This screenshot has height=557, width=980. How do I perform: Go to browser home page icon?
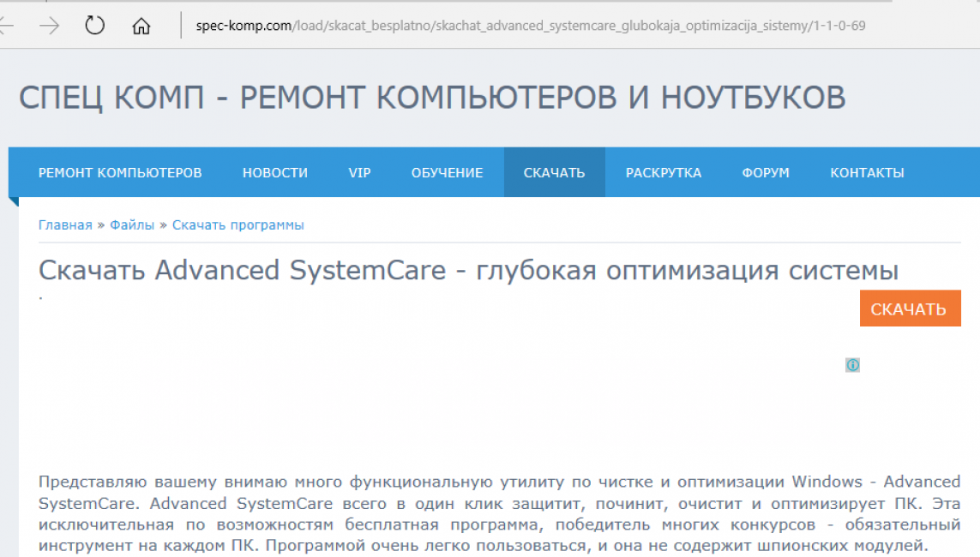click(x=141, y=26)
